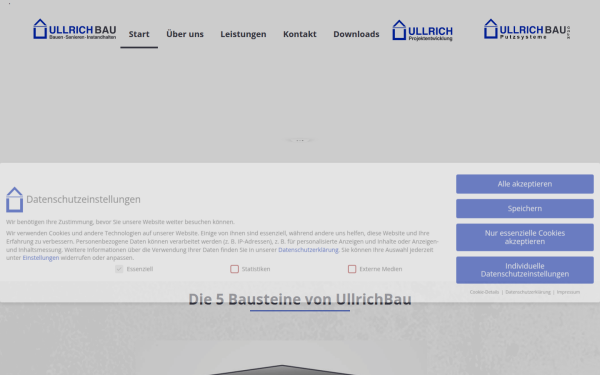
Task: Enable the Externe Medien checkbox
Action: click(x=352, y=269)
